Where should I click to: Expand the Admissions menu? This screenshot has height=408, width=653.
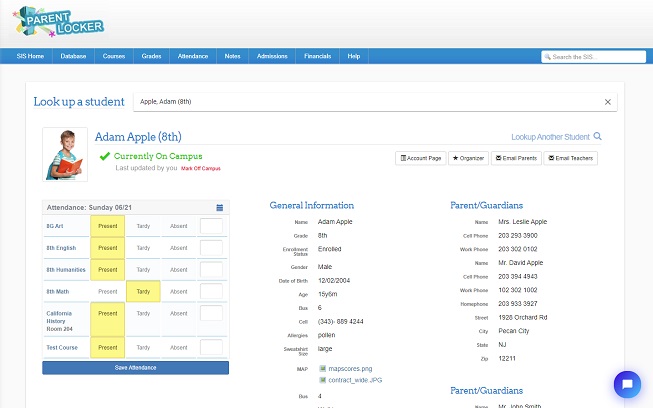point(272,57)
